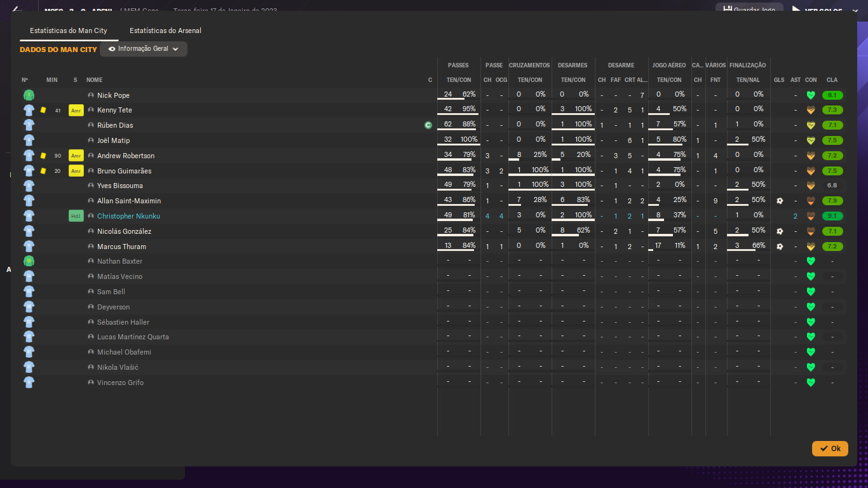Sort players by the NOME header
The image size is (868, 488).
coord(94,80)
